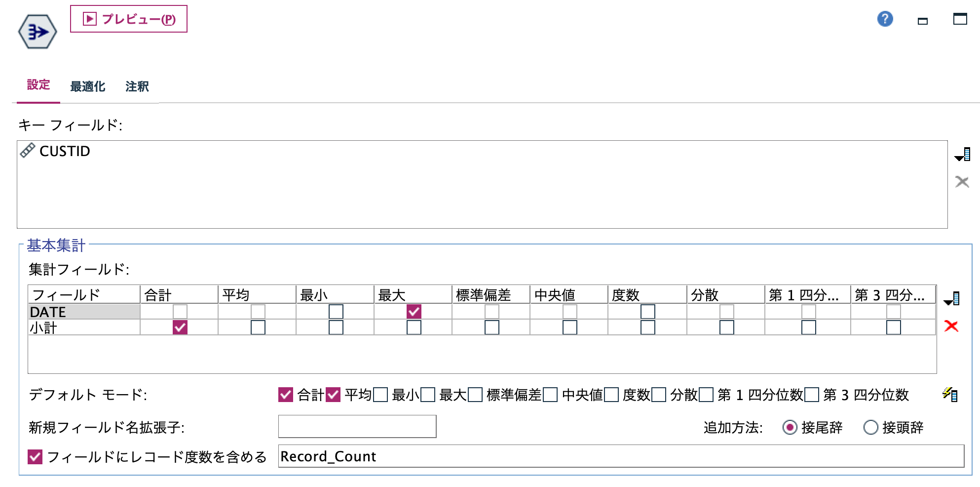Click the Aggregate node hexagon icon
The image size is (980, 487).
37,31
